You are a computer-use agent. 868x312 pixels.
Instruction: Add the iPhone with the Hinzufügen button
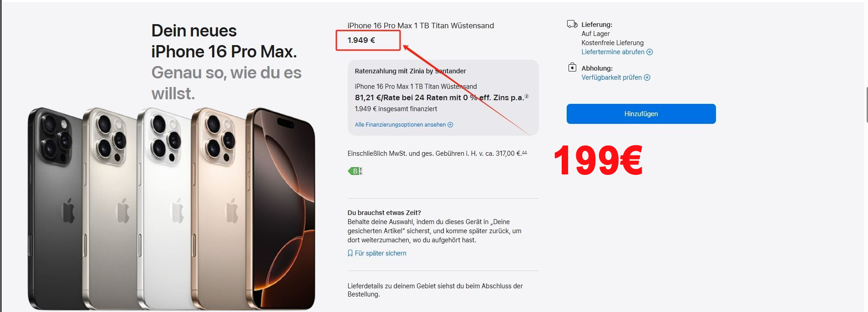click(x=641, y=114)
